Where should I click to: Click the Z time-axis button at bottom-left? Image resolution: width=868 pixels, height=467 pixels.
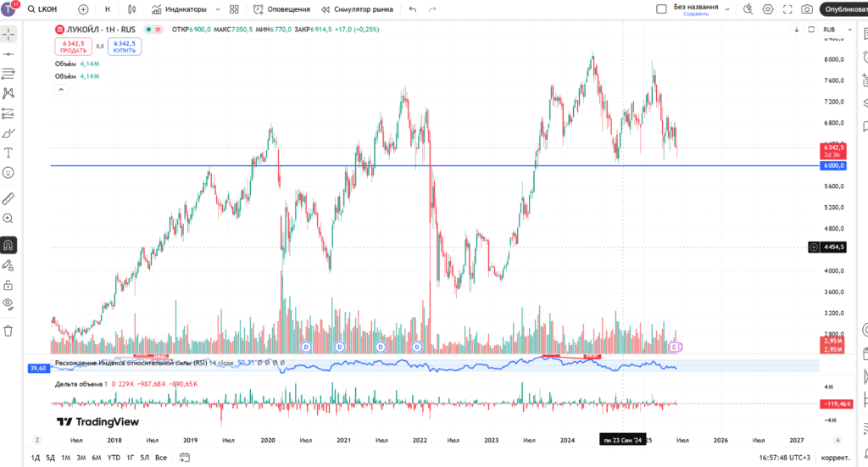pyautogui.click(x=37, y=441)
